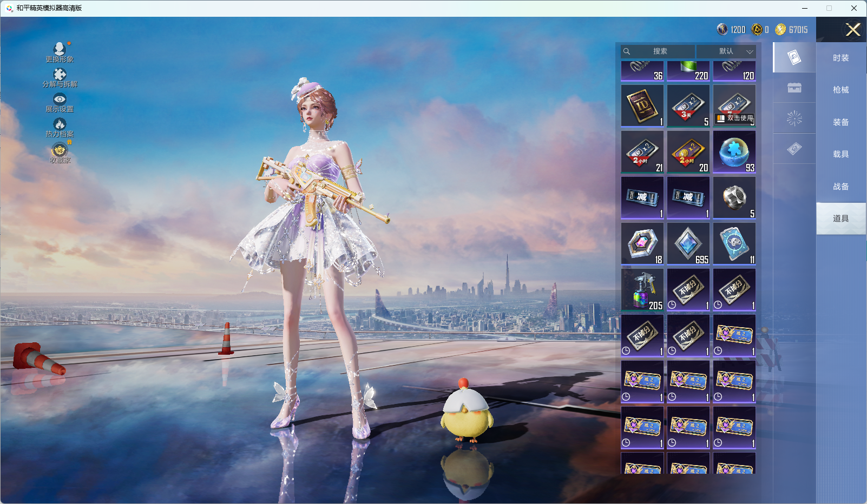Select the 道具 tab
Screen dimensions: 867x504
tap(841, 218)
